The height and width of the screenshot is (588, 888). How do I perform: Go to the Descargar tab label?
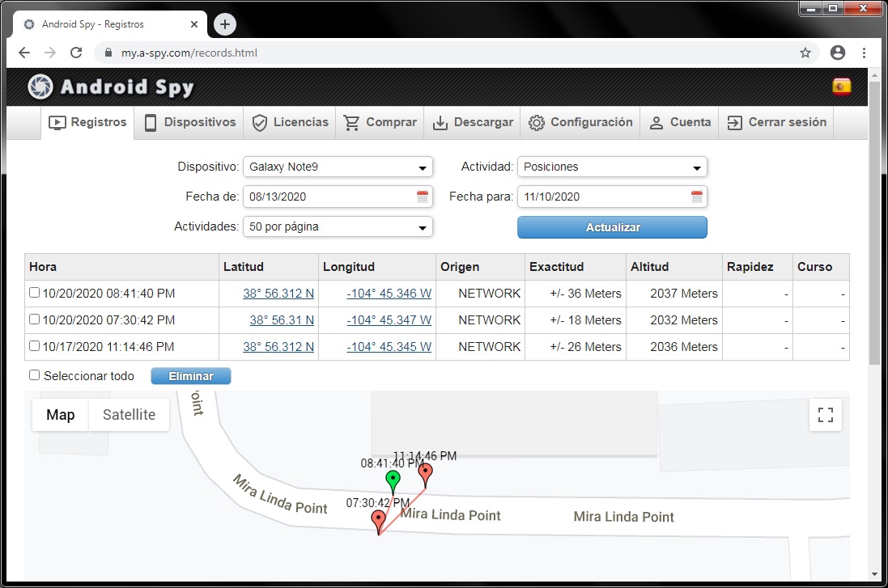tap(483, 122)
